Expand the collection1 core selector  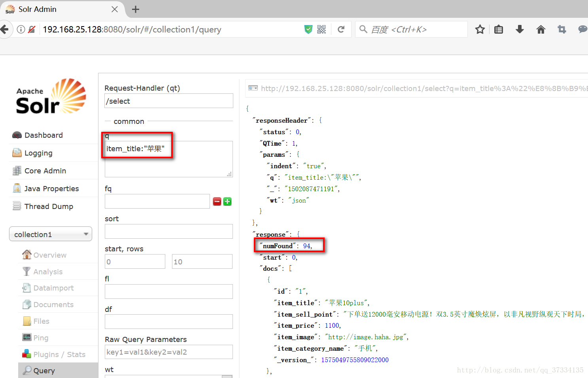(51, 234)
